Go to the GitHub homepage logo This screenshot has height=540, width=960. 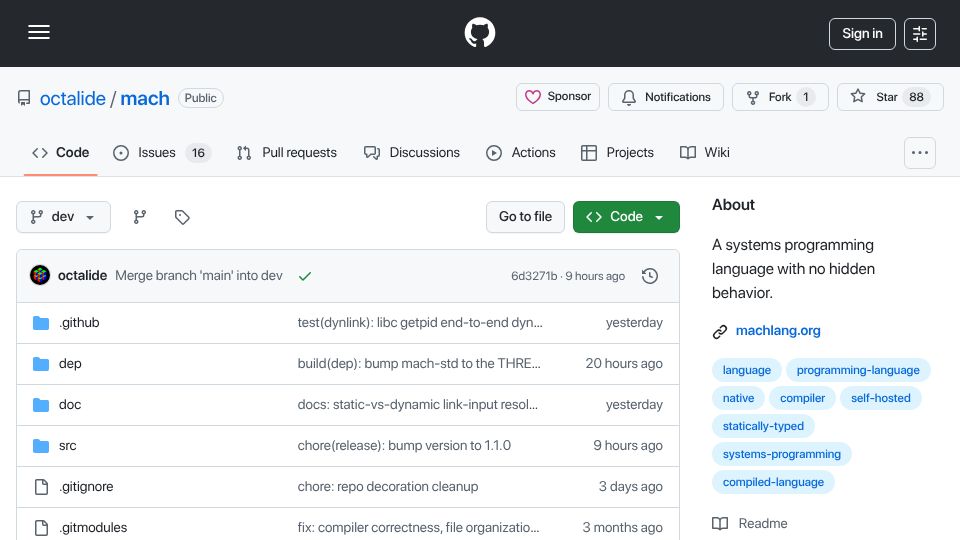(x=479, y=32)
